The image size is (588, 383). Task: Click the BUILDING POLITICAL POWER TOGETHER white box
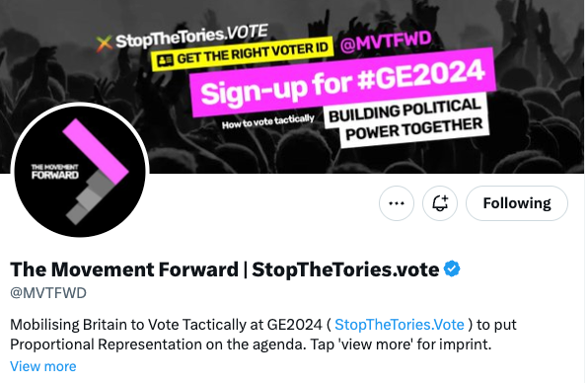click(x=406, y=120)
